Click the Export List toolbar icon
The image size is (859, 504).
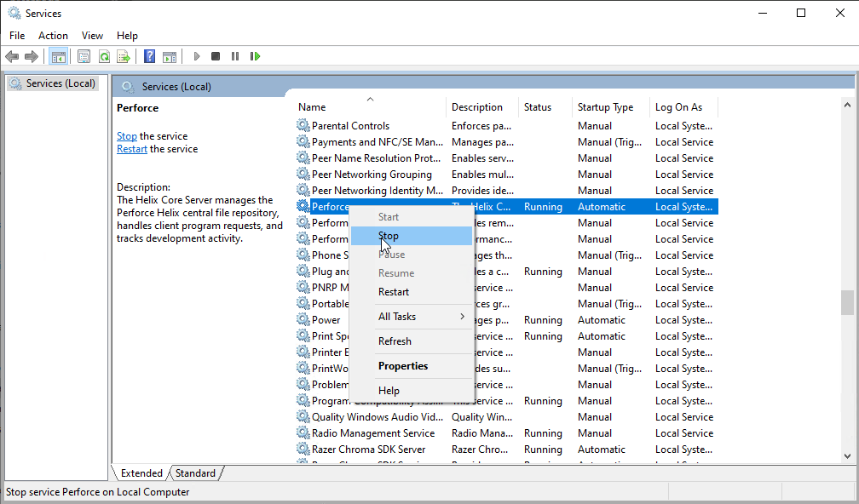[x=124, y=56]
